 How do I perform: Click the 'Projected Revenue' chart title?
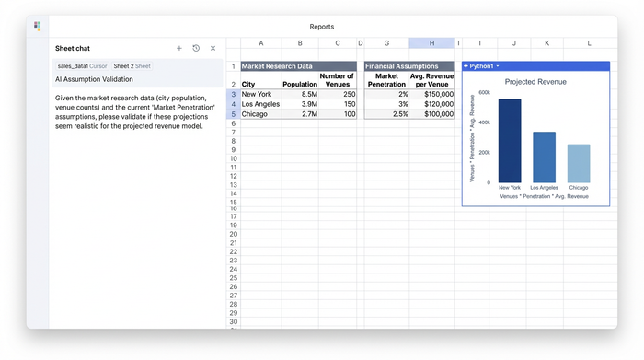[535, 82]
